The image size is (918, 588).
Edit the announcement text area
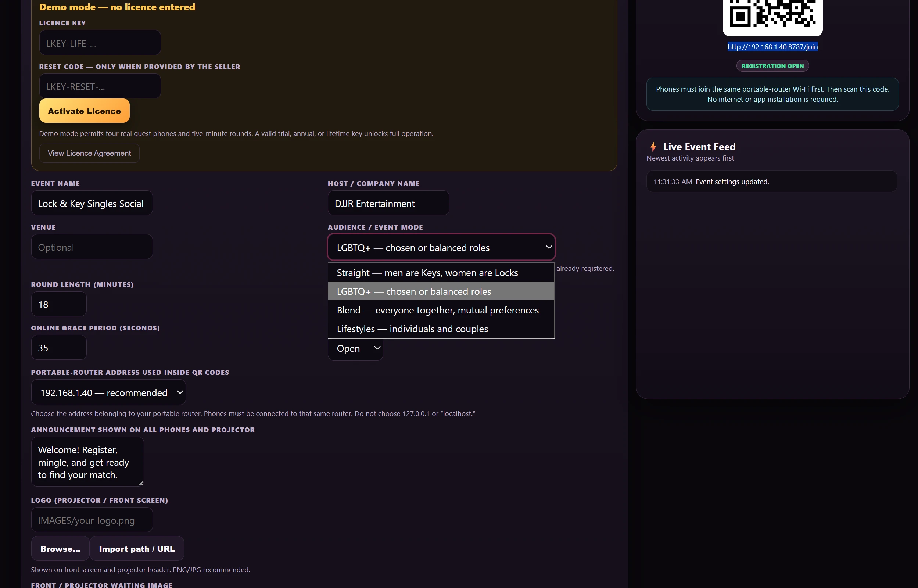[x=87, y=462]
